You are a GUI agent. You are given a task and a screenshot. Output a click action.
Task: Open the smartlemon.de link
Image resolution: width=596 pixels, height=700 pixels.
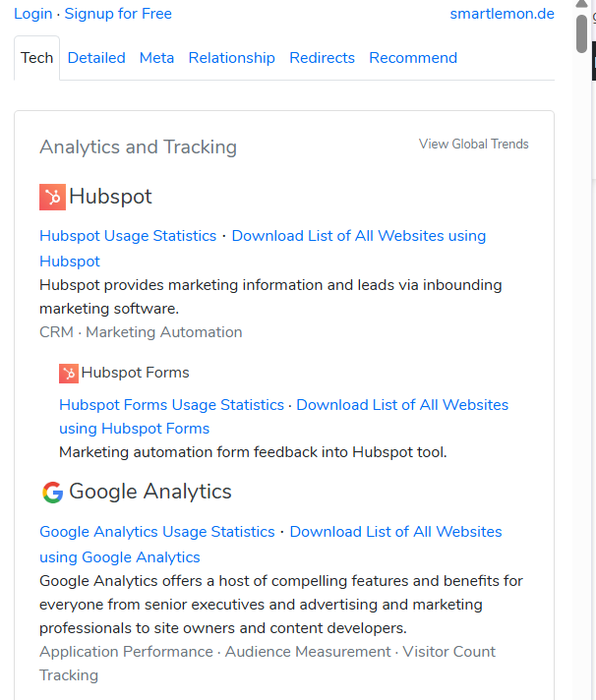point(503,14)
